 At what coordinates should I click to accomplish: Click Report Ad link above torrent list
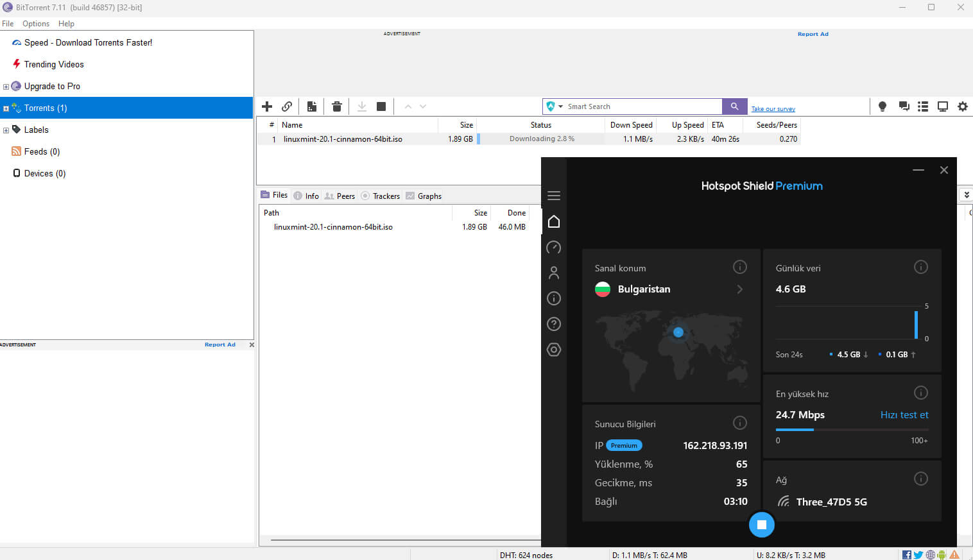[813, 34]
